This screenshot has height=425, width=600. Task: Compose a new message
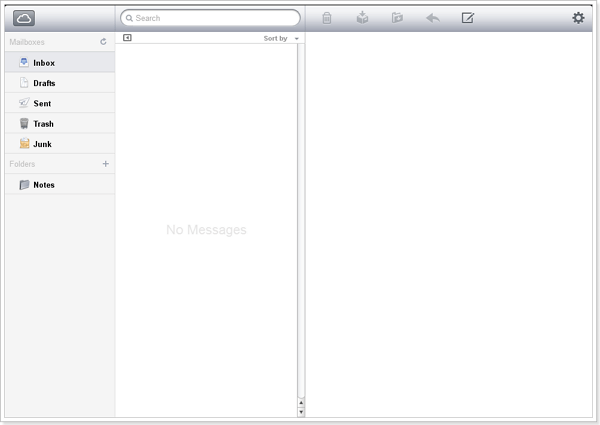click(x=467, y=18)
